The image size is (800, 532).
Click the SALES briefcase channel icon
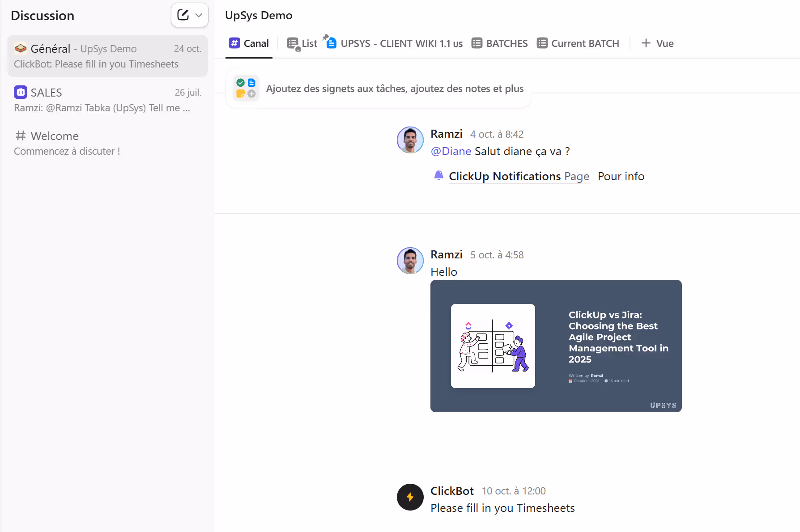[x=20, y=92]
